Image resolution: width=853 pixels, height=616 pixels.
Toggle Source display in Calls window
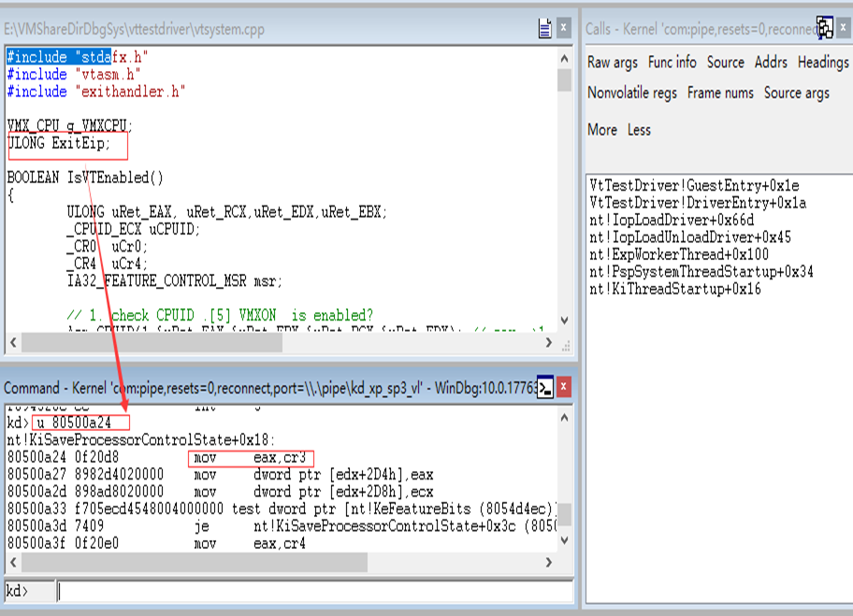(725, 62)
